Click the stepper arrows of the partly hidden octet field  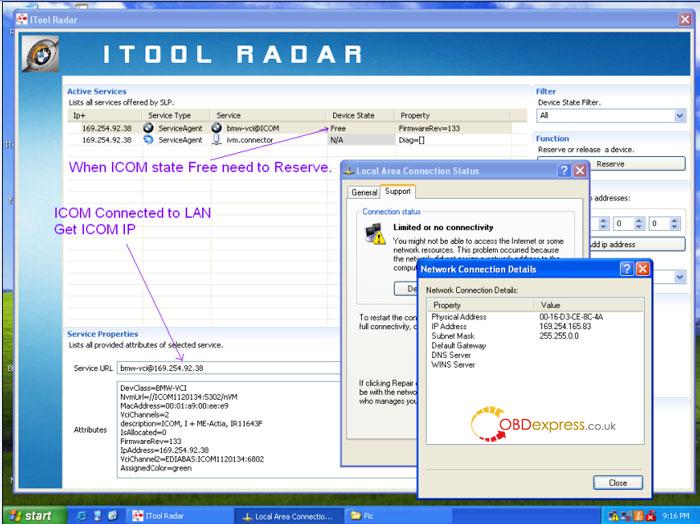coord(603,223)
